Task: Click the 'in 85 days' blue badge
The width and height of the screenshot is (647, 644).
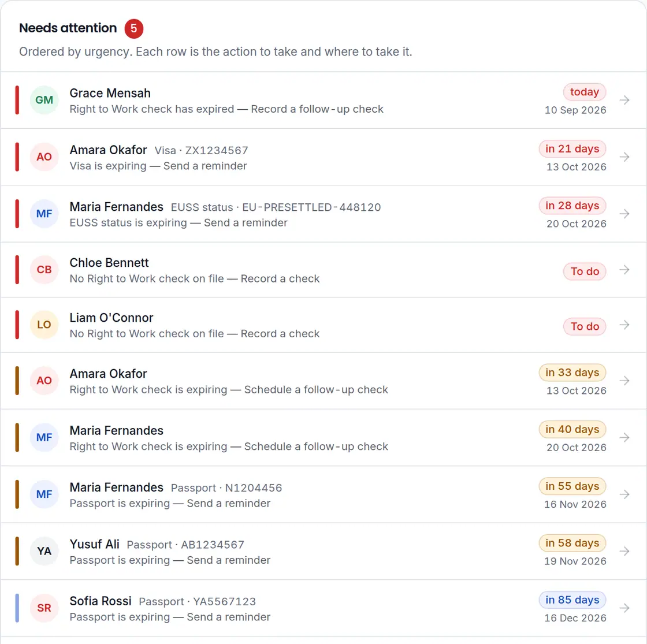Action: click(572, 600)
